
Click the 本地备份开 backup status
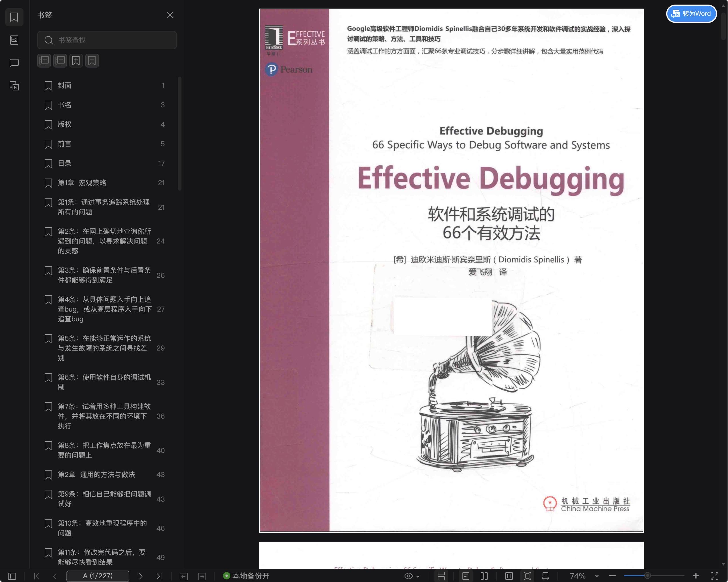(246, 576)
